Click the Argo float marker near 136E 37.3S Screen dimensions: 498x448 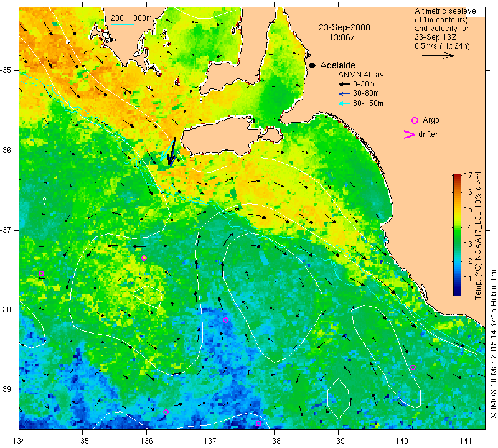[144, 258]
